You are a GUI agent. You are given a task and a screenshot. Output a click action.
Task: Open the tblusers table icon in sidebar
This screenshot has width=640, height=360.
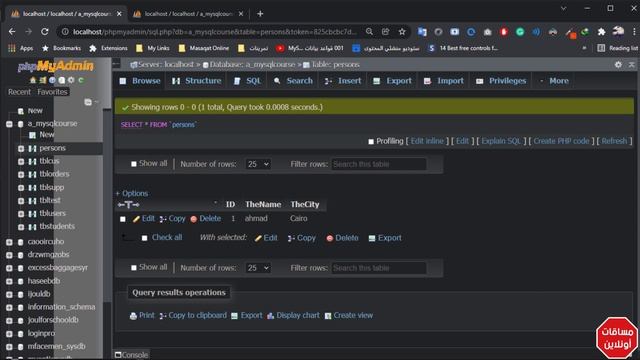pyautogui.click(x=33, y=213)
